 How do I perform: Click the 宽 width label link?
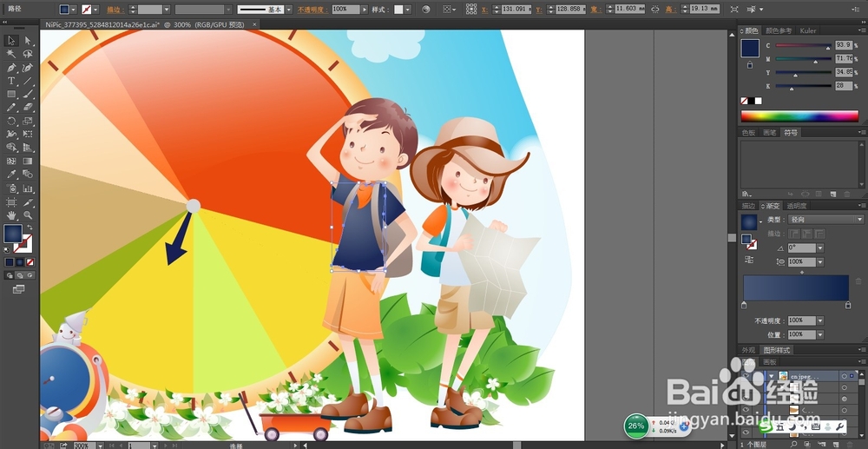pyautogui.click(x=598, y=10)
